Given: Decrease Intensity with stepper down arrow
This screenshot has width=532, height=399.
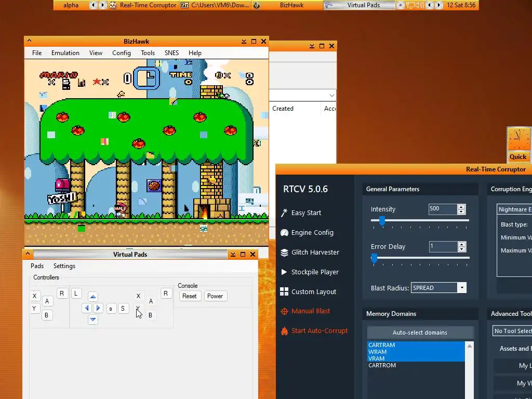Looking at the screenshot, I should pos(461,212).
